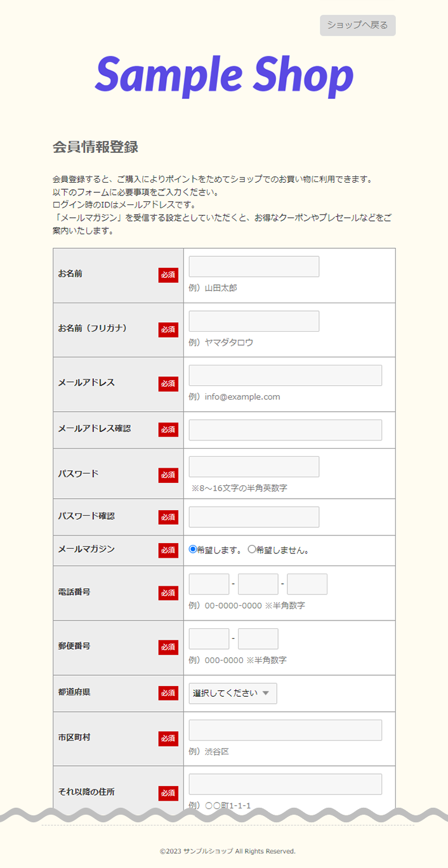Click the 必須 badge next to パスワード
This screenshot has width=448, height=868.
(168, 475)
